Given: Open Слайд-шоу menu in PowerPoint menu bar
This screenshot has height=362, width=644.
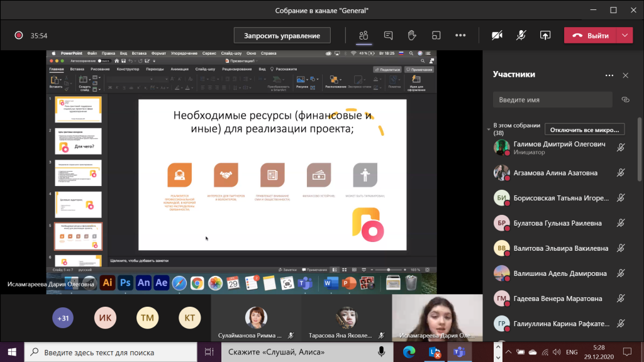Looking at the screenshot, I should pyautogui.click(x=231, y=53).
